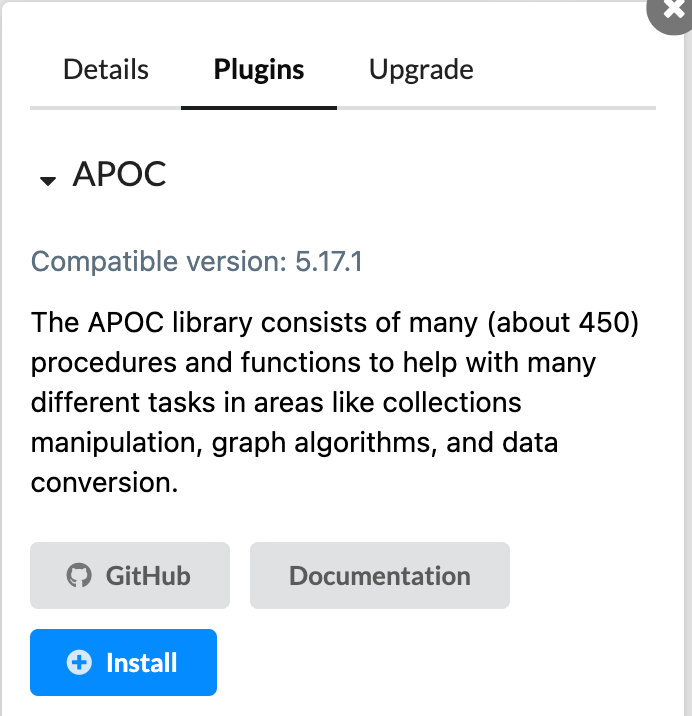
Task: Open the APOC GitHub repository
Action: pos(130,576)
